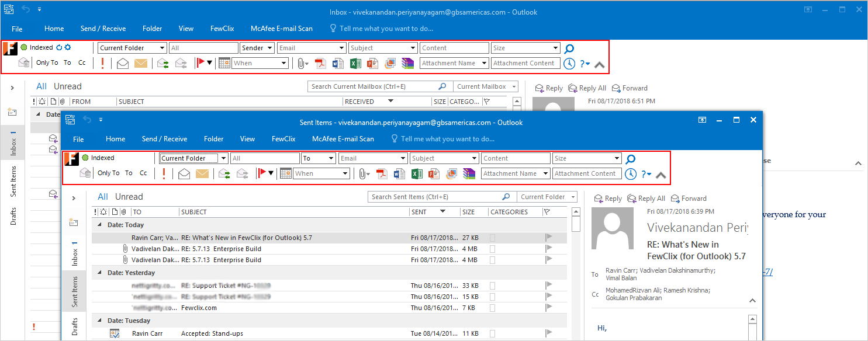Click Reply in Inbox reading pane
Viewport: 868px width, 341px height.
549,88
